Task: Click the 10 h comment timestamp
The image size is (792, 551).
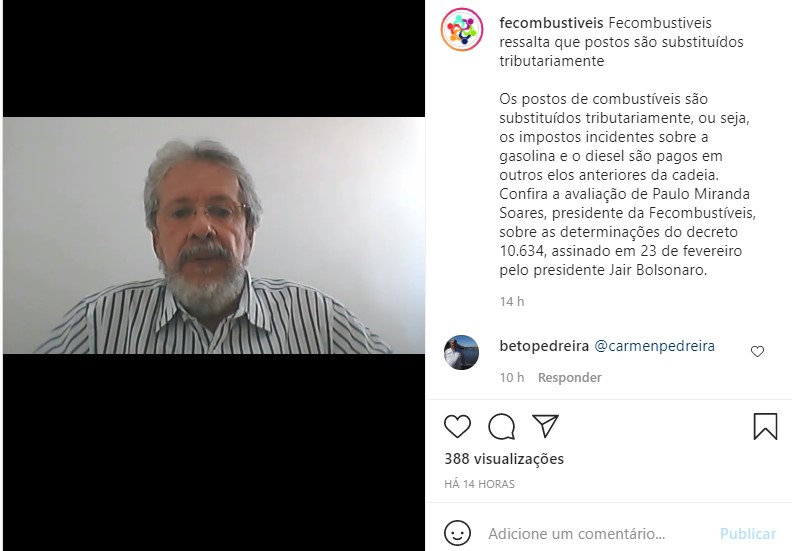Action: 512,377
